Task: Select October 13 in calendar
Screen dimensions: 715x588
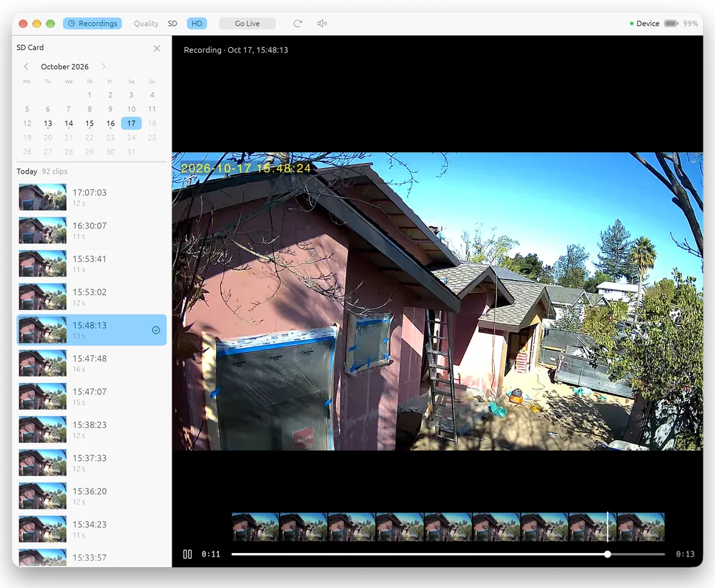Action: point(48,124)
